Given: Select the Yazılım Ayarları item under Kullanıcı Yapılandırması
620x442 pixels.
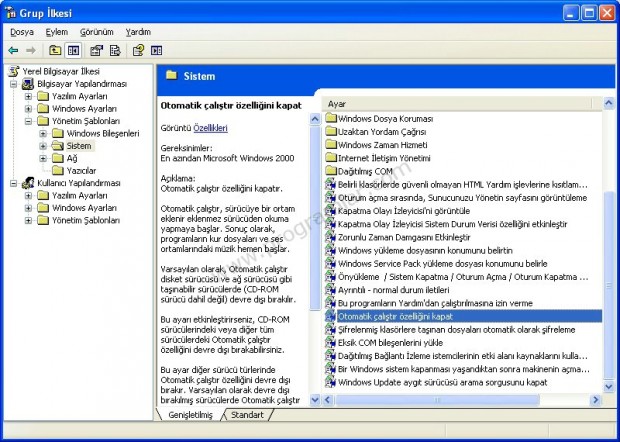Looking at the screenshot, I should tap(79, 195).
